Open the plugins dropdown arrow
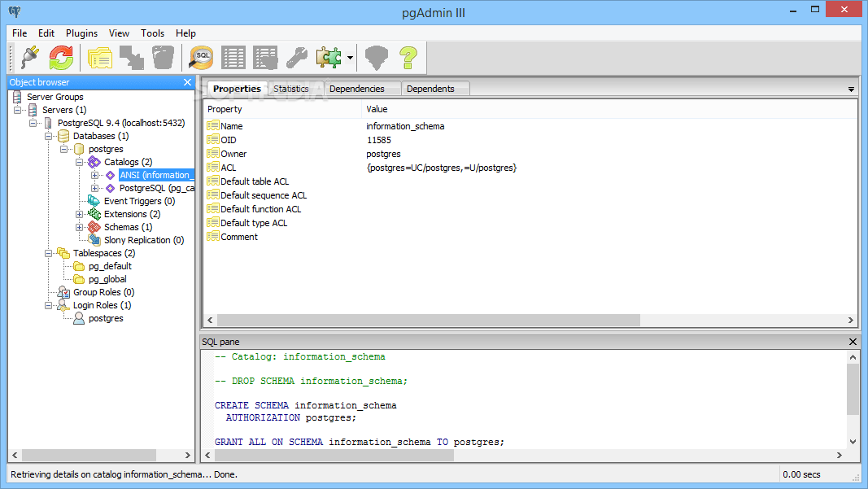 (x=350, y=57)
